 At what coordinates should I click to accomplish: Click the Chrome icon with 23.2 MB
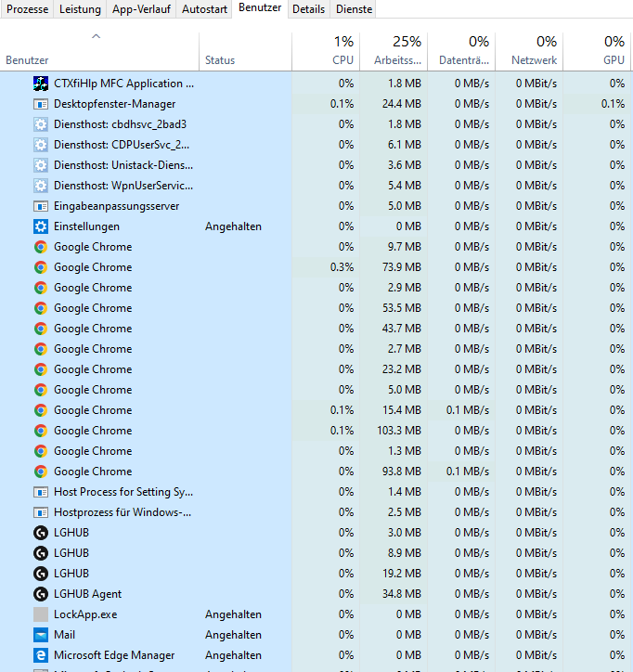click(x=41, y=369)
